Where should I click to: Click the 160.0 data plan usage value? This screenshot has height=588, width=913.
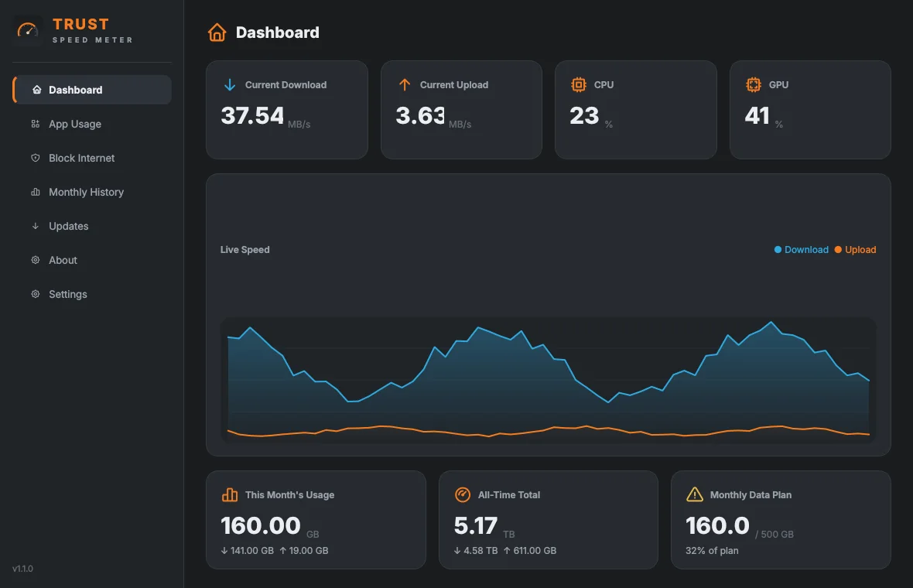click(x=717, y=525)
